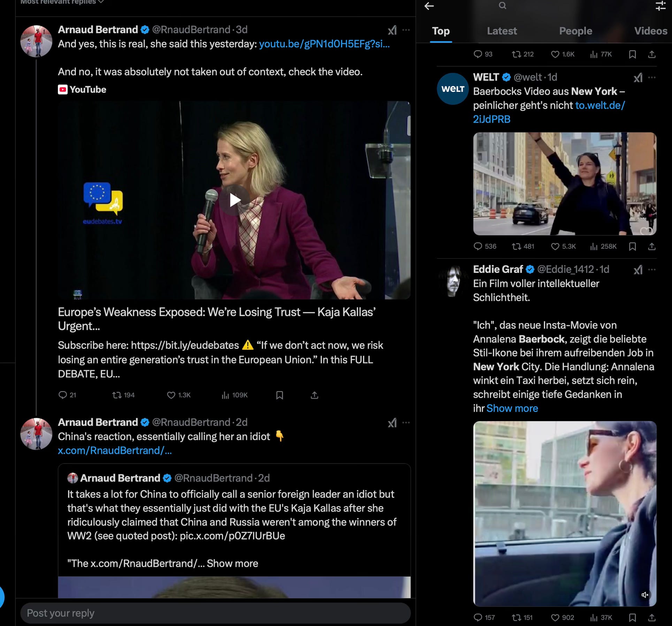Click the back arrow in search panel
The image size is (672, 626).
coord(429,6)
